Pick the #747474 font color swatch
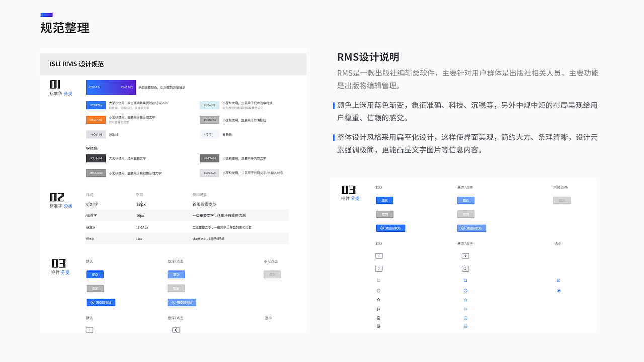This screenshot has height=362, width=644. [209, 159]
